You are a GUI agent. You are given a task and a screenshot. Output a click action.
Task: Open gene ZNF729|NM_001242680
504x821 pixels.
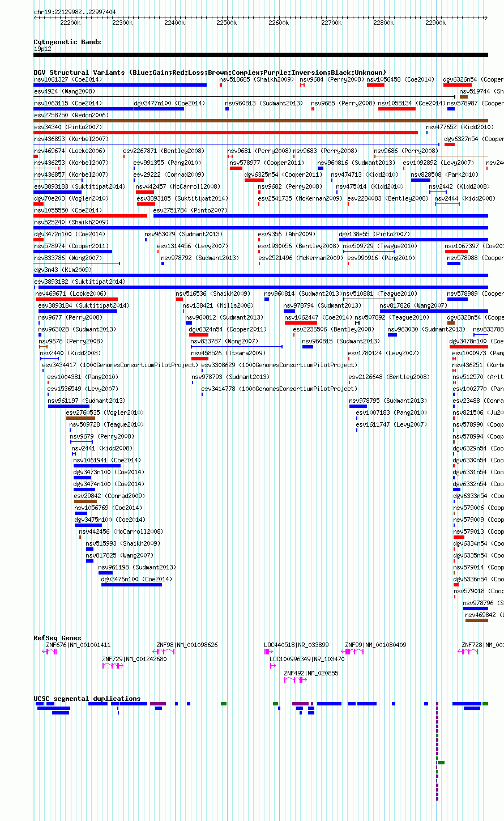coord(134,659)
